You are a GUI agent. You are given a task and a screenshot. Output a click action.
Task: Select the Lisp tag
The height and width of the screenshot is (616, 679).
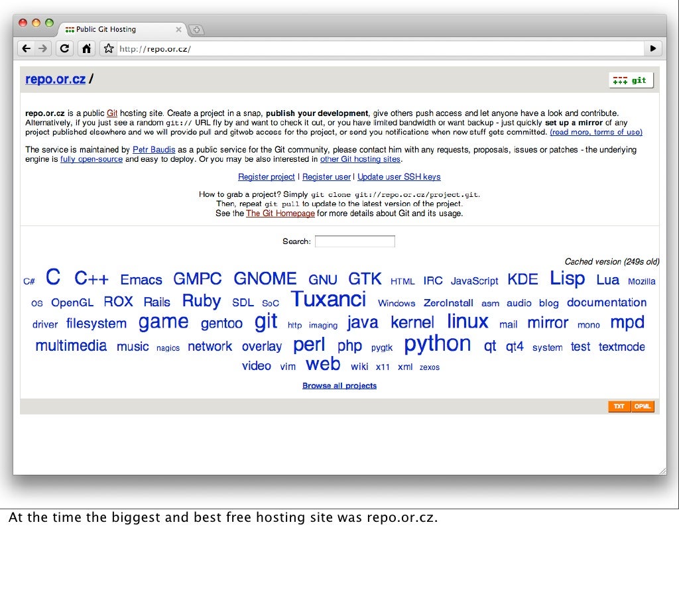point(568,278)
